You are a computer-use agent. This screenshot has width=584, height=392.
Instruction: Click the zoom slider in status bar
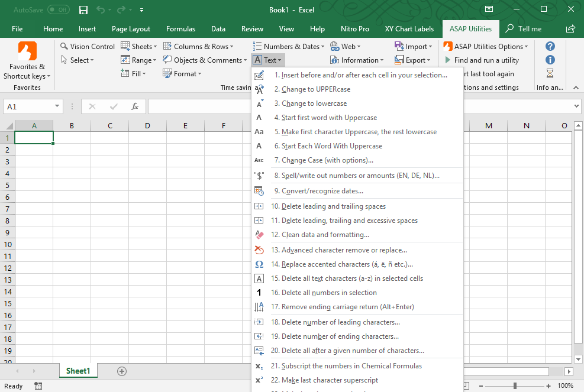(x=515, y=386)
